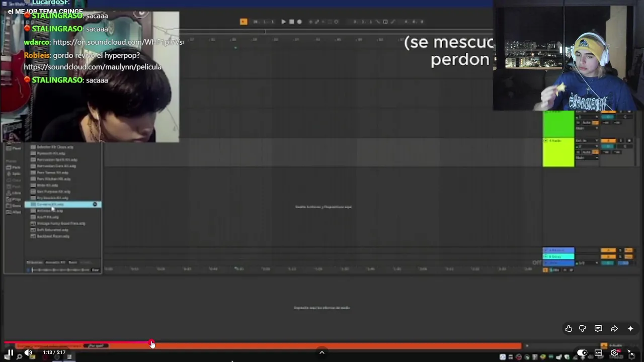This screenshot has width=644, height=362.
Task: Expand the up-chevron below the player
Action: pyautogui.click(x=322, y=352)
